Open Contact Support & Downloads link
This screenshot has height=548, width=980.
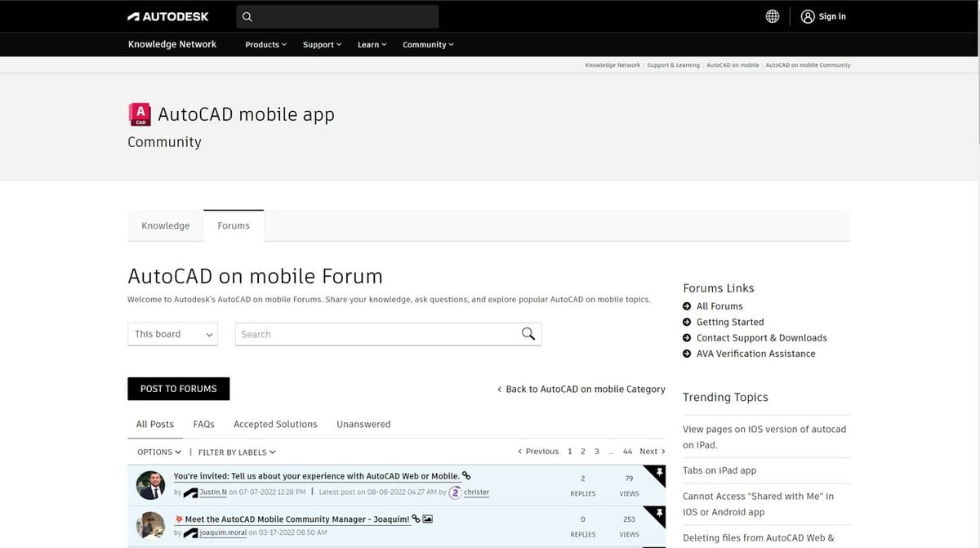[x=762, y=337]
